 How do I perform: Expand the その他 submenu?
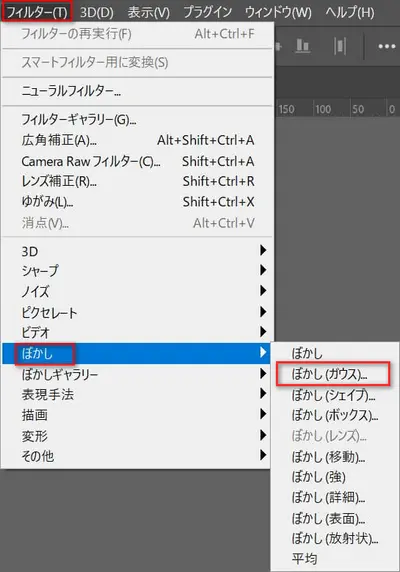[137, 456]
